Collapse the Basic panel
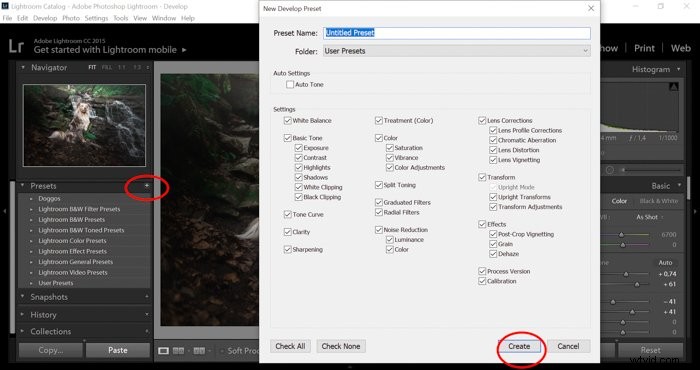Screen dimensions: 700x370 (x=679, y=185)
